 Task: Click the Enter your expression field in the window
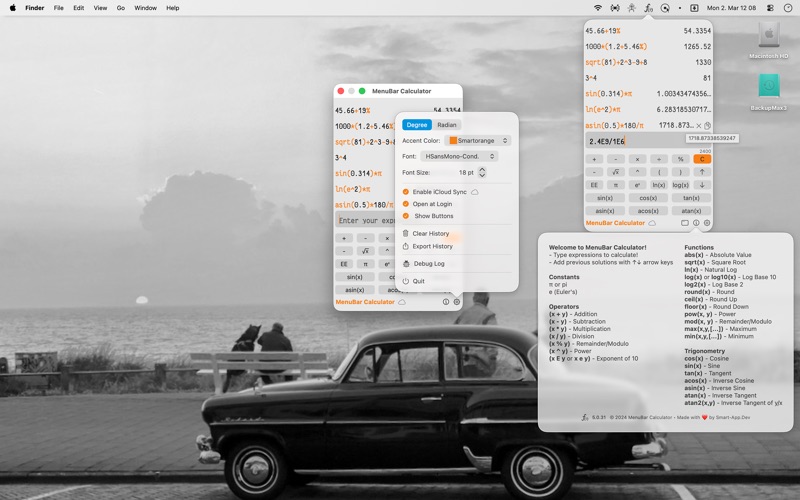[x=365, y=220]
